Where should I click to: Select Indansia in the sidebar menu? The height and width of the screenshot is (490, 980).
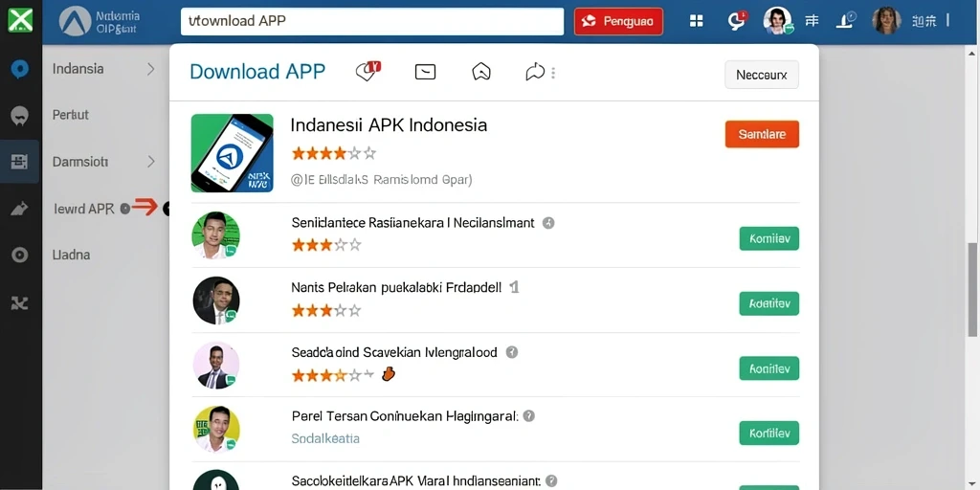point(78,69)
